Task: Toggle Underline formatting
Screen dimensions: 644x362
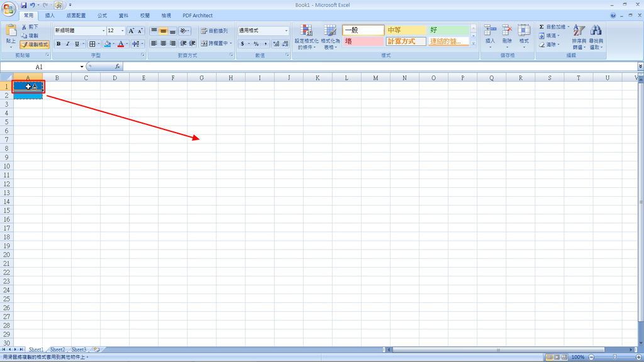Action: [77, 44]
